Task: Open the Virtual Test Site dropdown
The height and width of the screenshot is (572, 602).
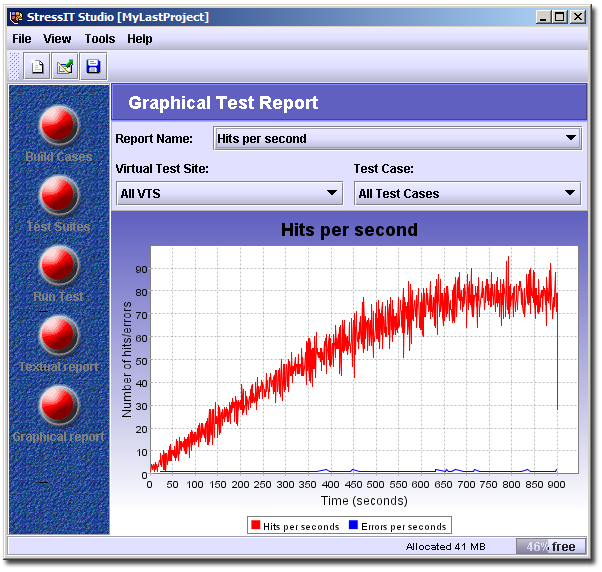Action: coord(229,193)
